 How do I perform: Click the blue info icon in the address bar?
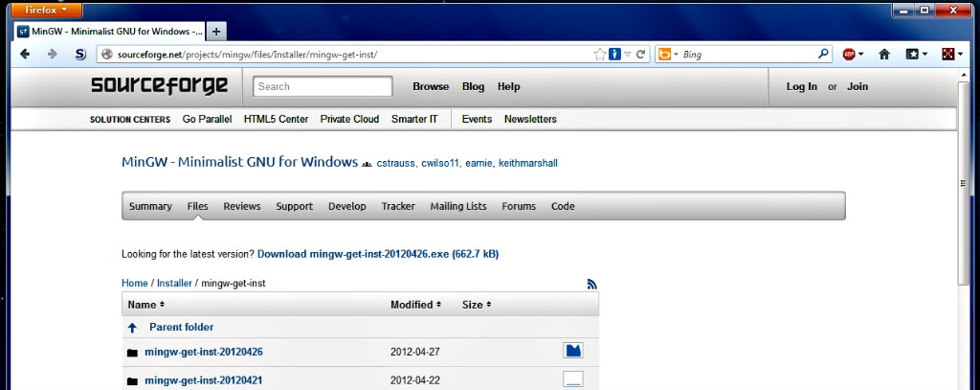[x=614, y=55]
